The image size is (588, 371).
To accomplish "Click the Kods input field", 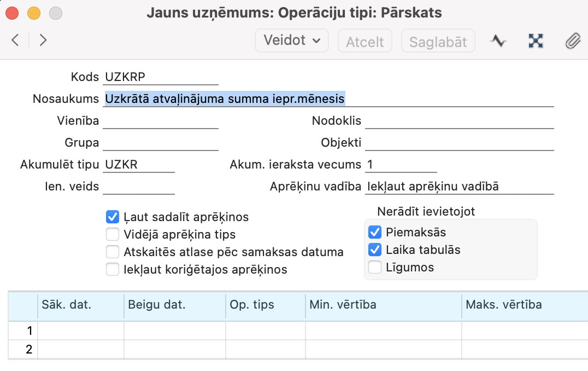I will pos(161,77).
